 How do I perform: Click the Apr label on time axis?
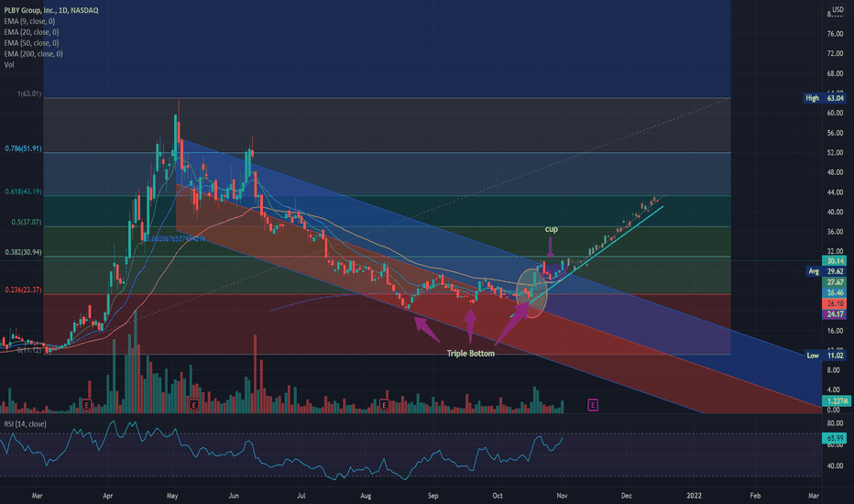click(108, 496)
